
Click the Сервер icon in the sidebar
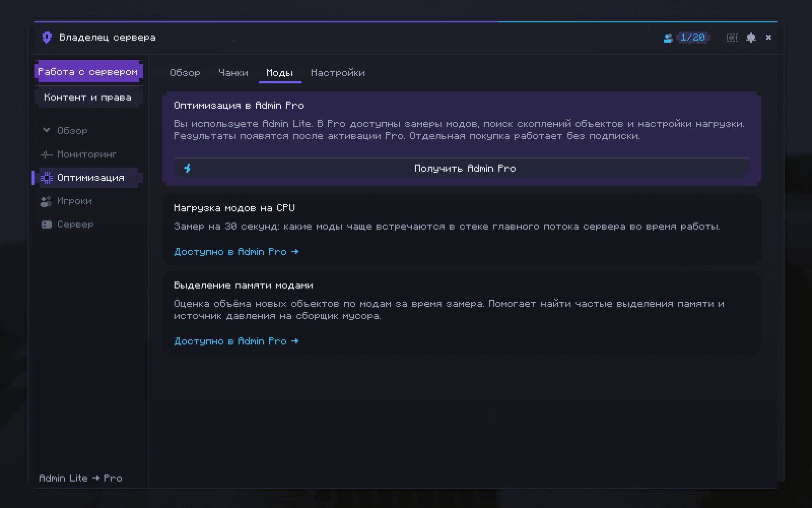click(46, 225)
